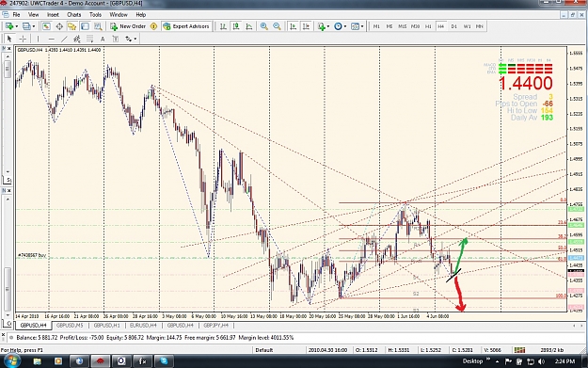Toggle the Data Window crosshair-target icon
Screen dimensions: 588x368
(x=59, y=26)
